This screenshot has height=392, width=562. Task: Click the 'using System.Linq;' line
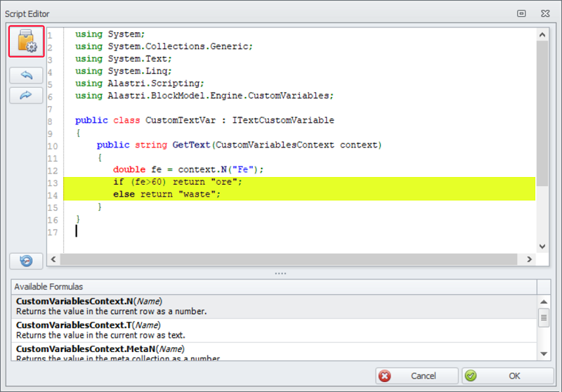[x=124, y=71]
